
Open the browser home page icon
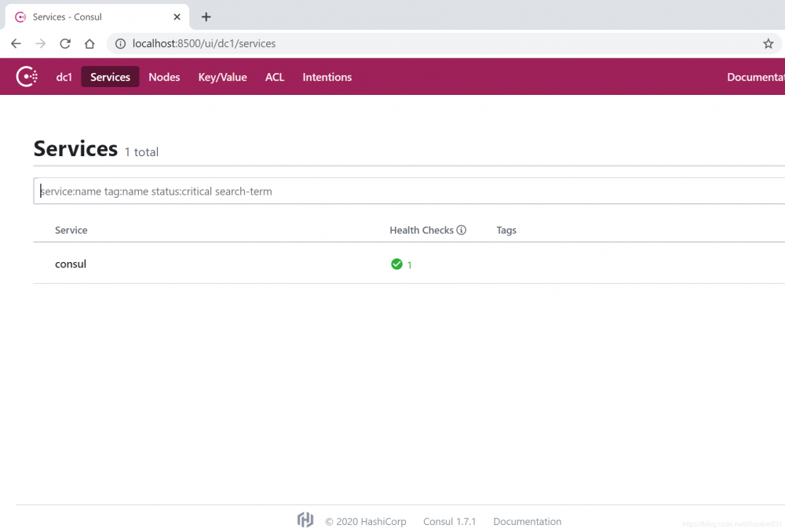tap(89, 43)
